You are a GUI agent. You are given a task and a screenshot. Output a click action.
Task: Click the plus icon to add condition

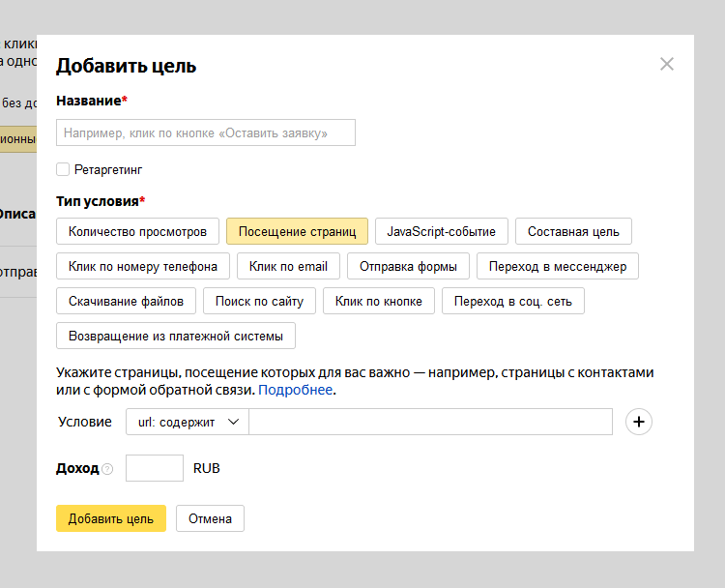pos(640,422)
